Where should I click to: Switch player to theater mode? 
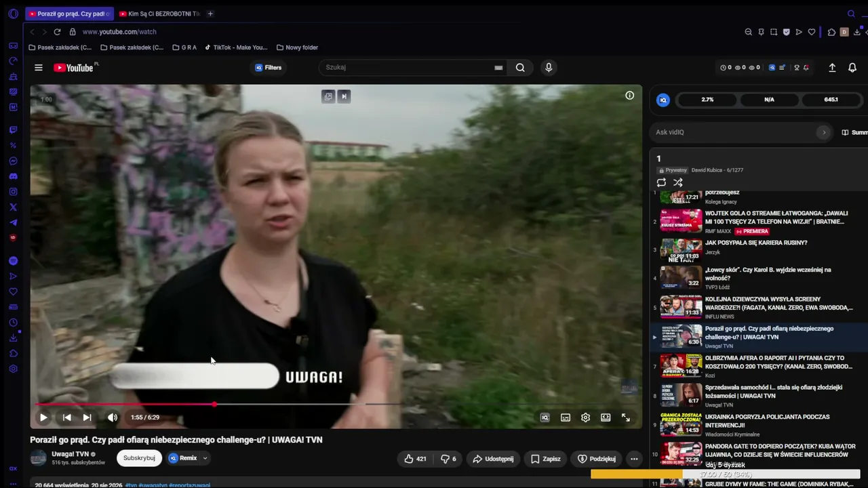click(x=606, y=418)
